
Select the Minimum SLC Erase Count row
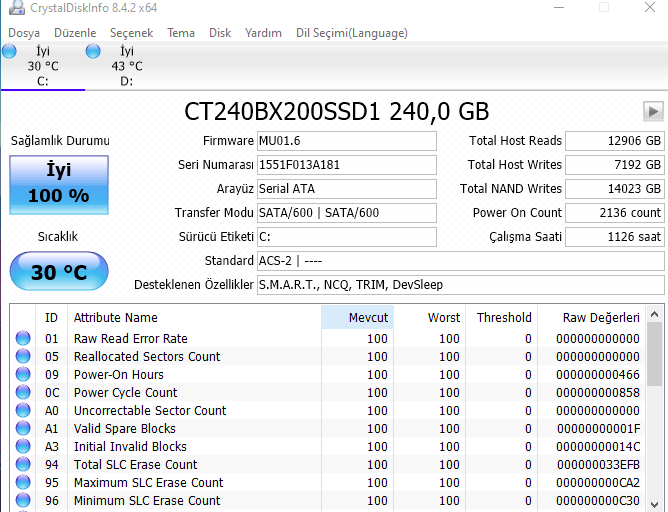point(327,500)
